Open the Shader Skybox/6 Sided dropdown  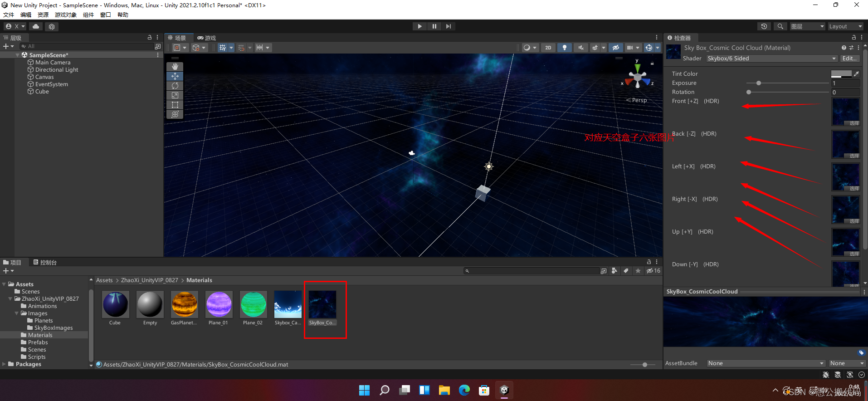coord(772,59)
